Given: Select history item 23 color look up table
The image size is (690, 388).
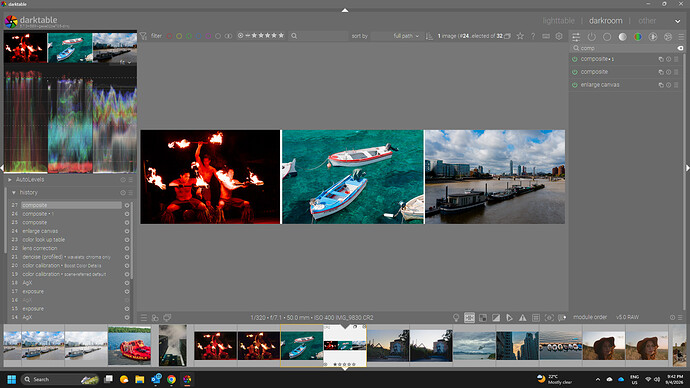Looking at the screenshot, I should (x=71, y=240).
